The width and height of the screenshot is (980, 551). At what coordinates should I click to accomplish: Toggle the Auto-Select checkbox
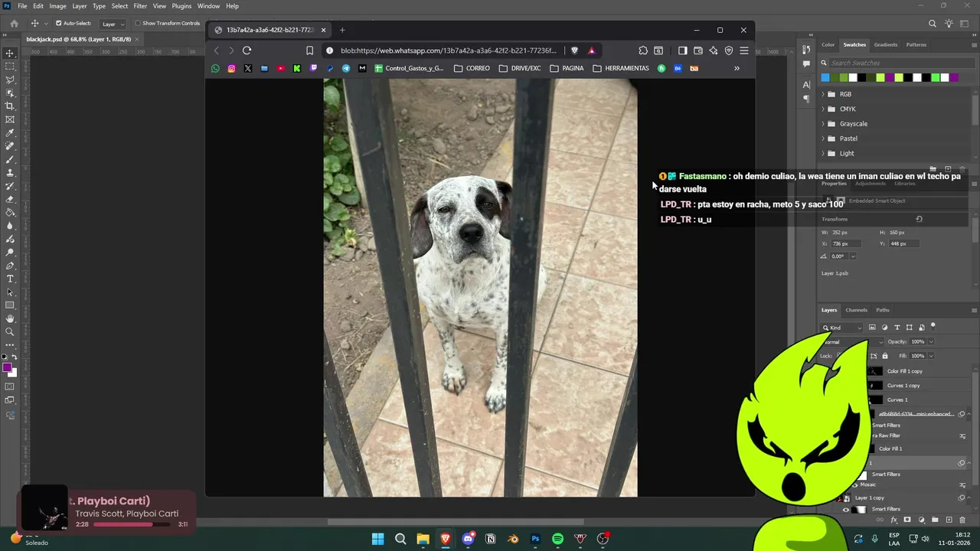tap(58, 24)
